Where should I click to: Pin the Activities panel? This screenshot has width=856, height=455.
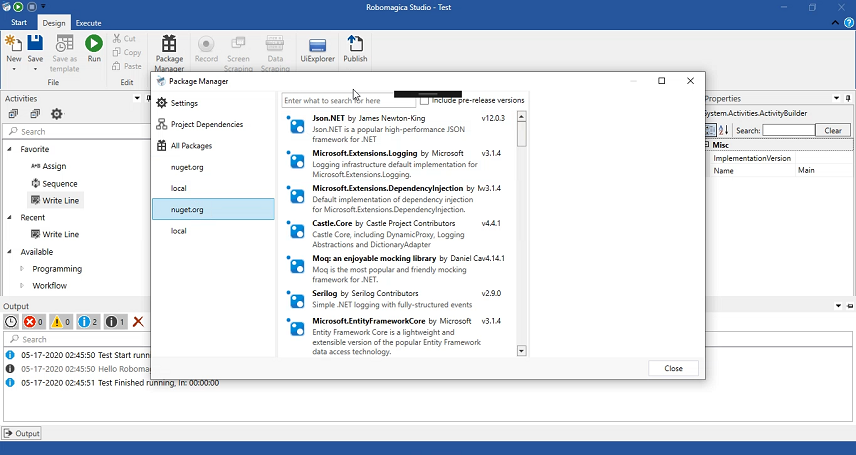coord(148,98)
